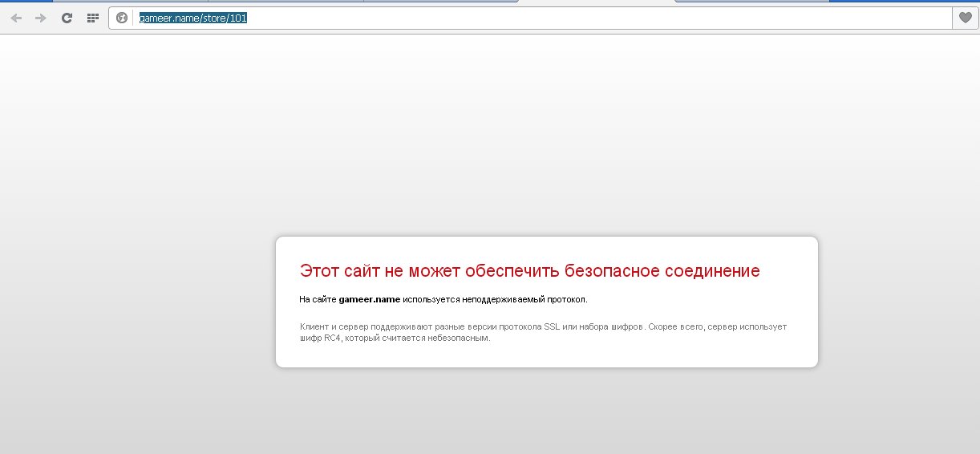Viewport: 980px width, 454px height.
Task: Open site info badge in address bar
Action: point(122,18)
